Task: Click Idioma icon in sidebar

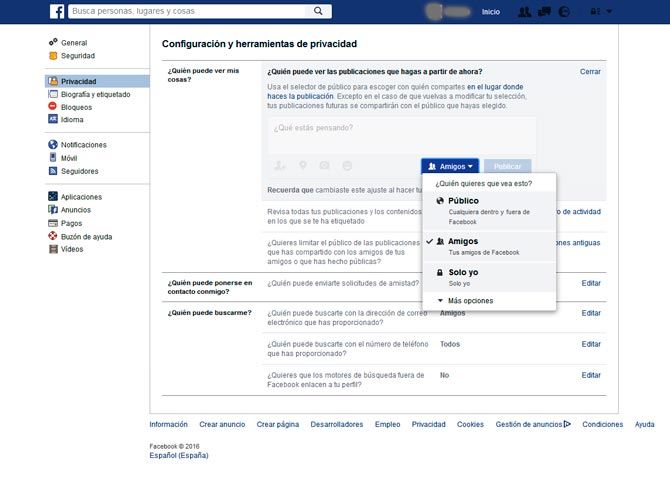Action: 53,119
